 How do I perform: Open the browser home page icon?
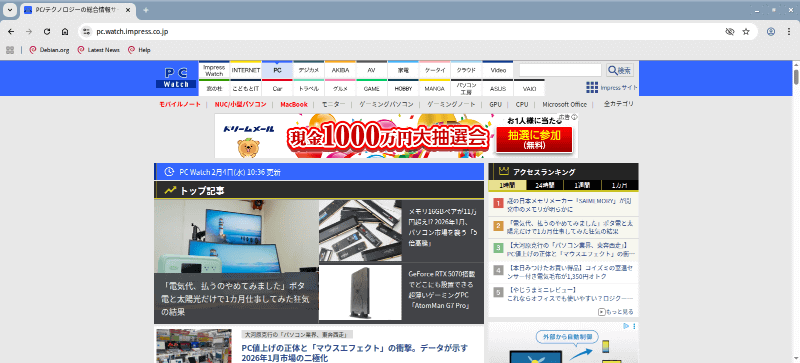(65, 32)
